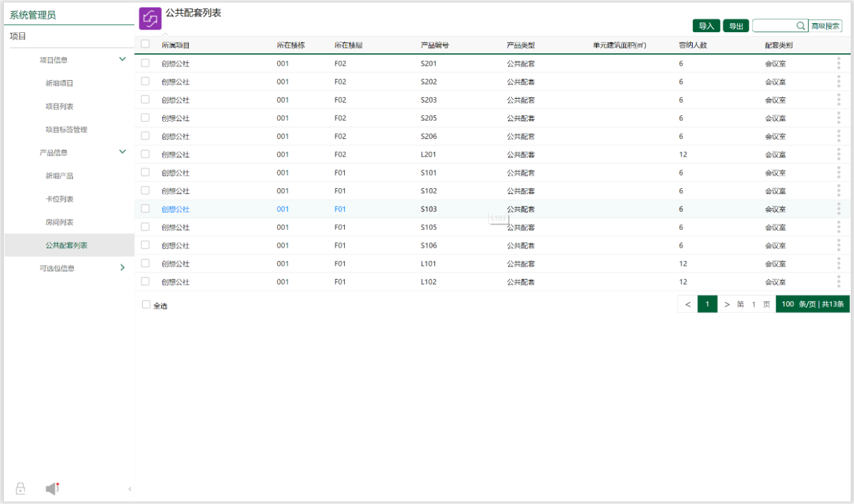Click the 001 building link in row S103

(282, 209)
